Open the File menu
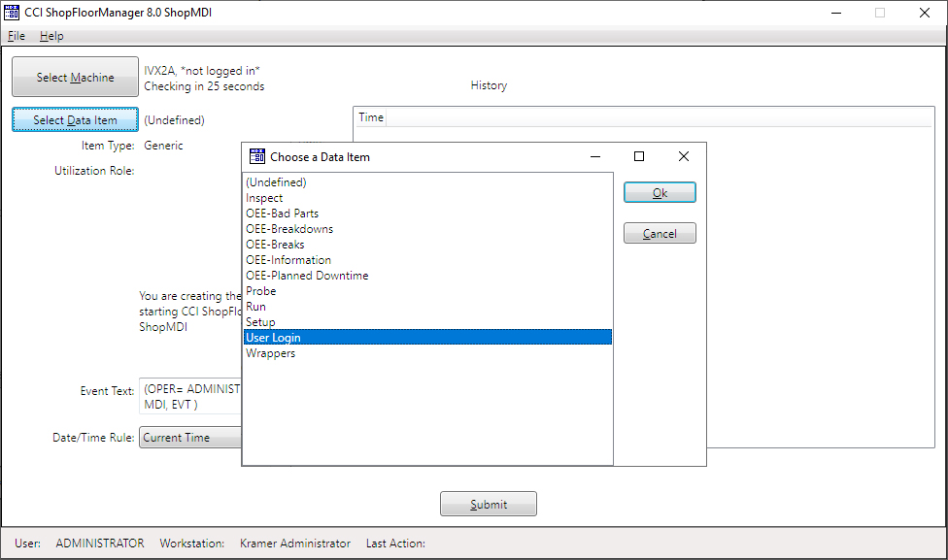This screenshot has width=948, height=560. pyautogui.click(x=17, y=36)
